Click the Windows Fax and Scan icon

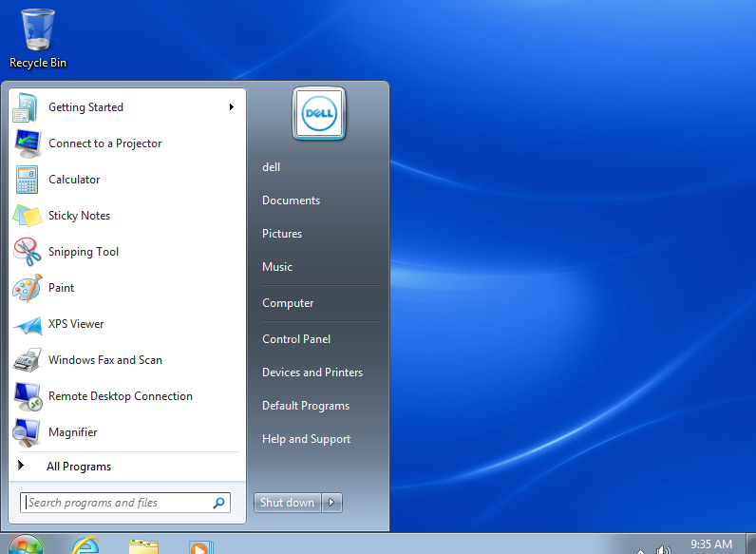coord(27,360)
